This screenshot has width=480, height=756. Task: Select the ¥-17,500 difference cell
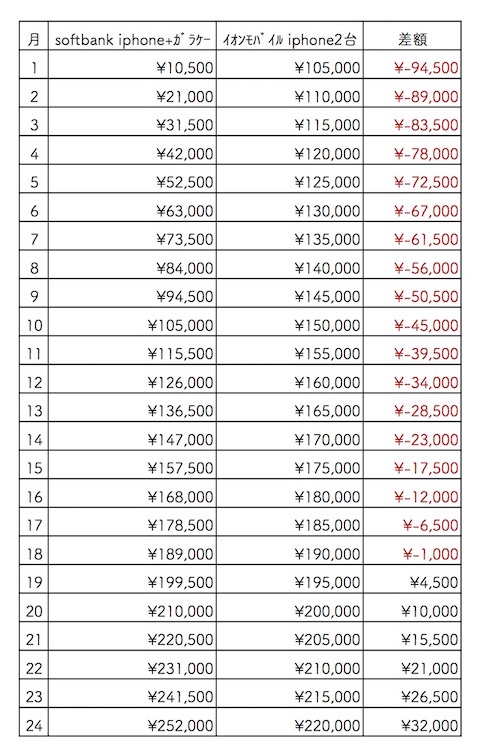pos(413,465)
